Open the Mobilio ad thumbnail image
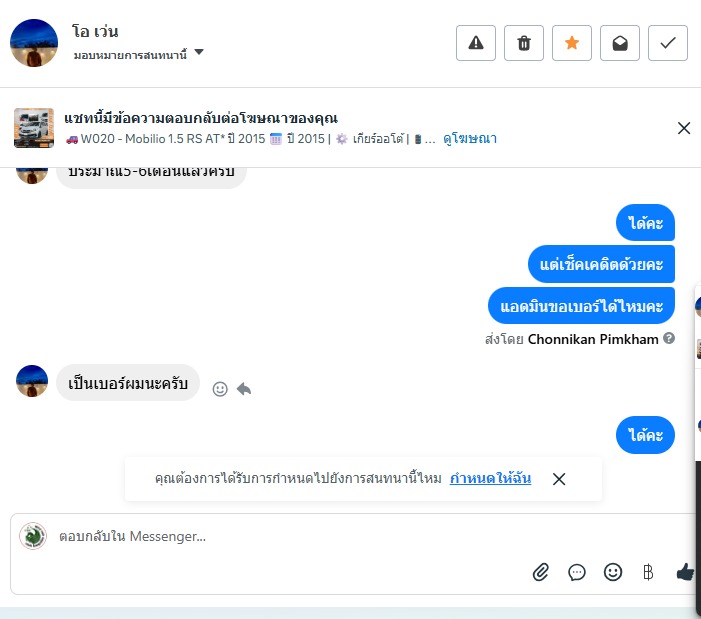 34,128
